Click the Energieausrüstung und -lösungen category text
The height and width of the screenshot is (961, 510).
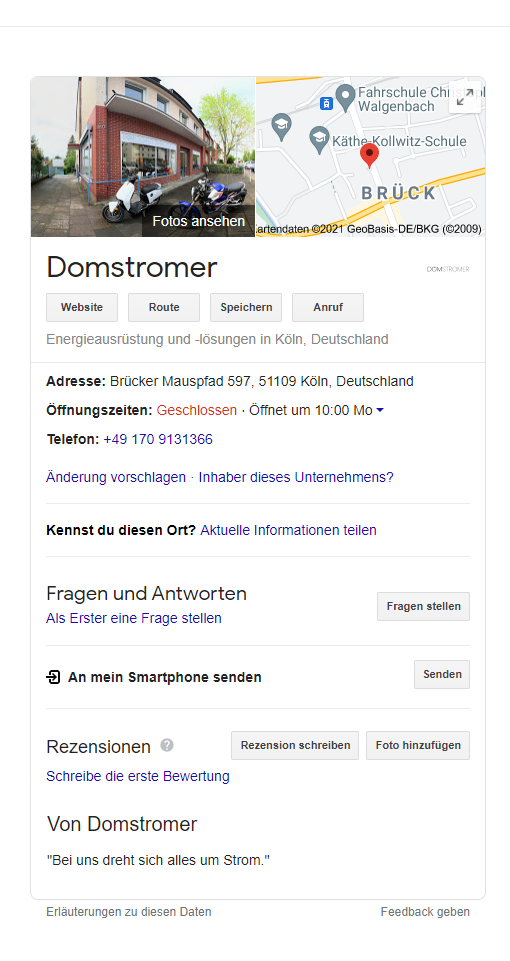(x=218, y=340)
